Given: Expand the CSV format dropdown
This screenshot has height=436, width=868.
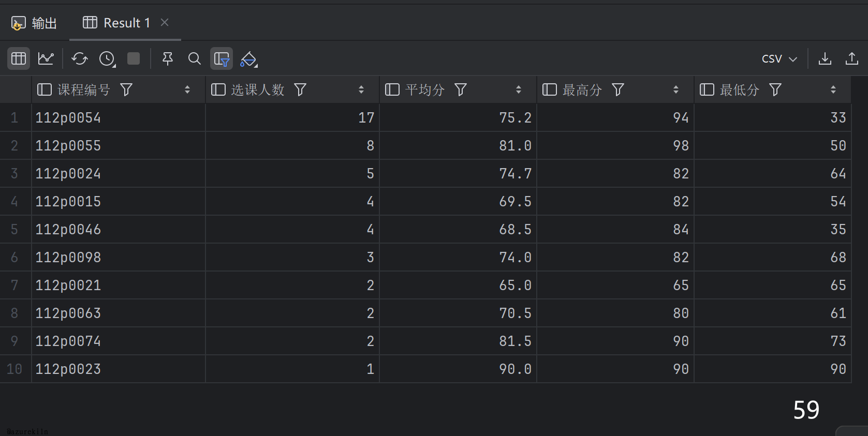Looking at the screenshot, I should (x=779, y=59).
